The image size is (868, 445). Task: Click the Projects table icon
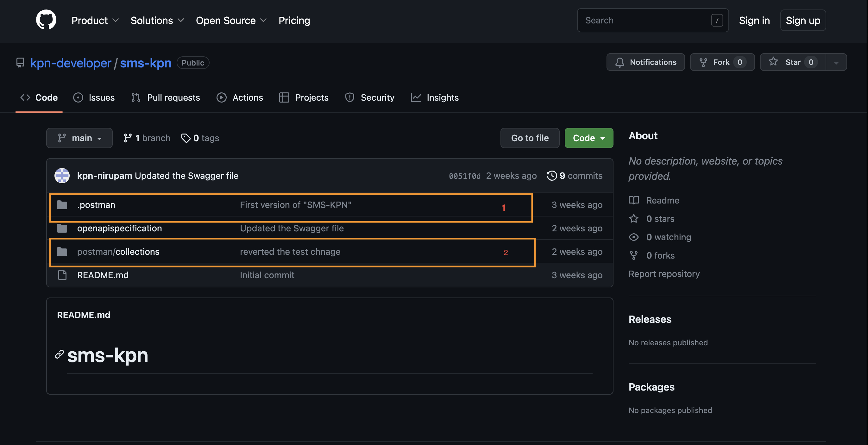click(x=284, y=98)
